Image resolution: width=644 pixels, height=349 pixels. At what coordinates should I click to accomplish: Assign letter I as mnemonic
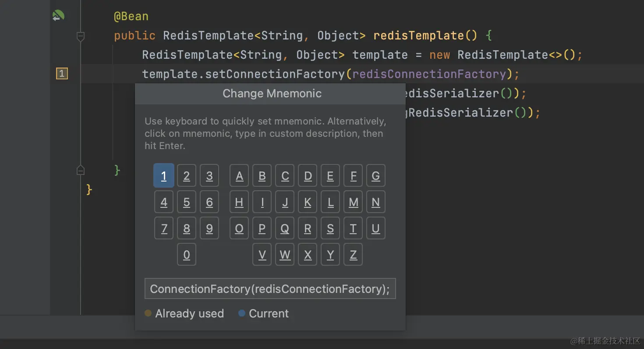262,202
